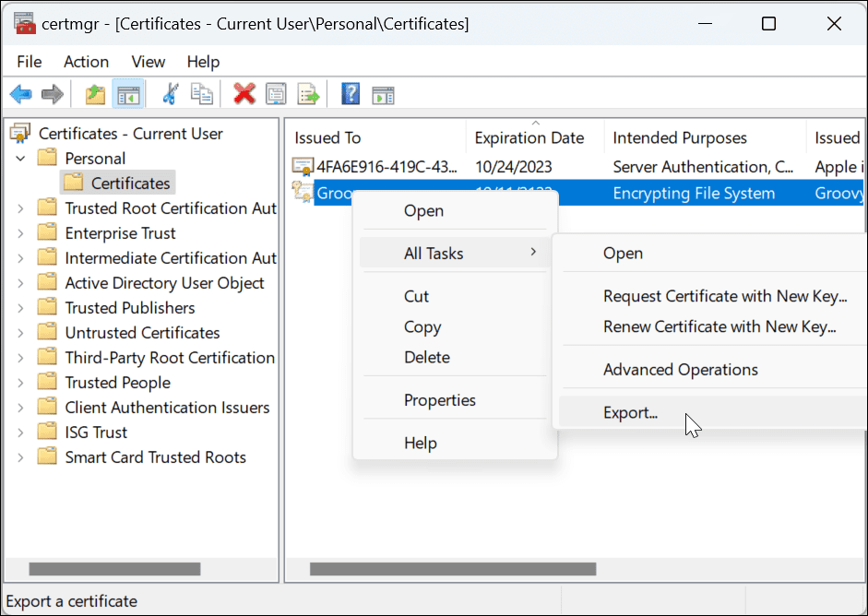Image resolution: width=868 pixels, height=616 pixels.
Task: Click the Export List toolbar icon
Action: click(x=307, y=94)
